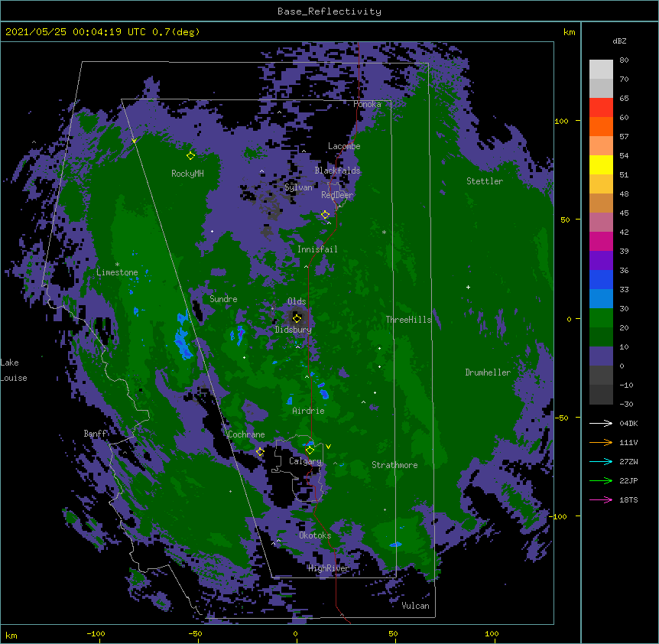Click the km unit label at bottom left
This screenshot has width=659, height=644.
click(x=11, y=636)
